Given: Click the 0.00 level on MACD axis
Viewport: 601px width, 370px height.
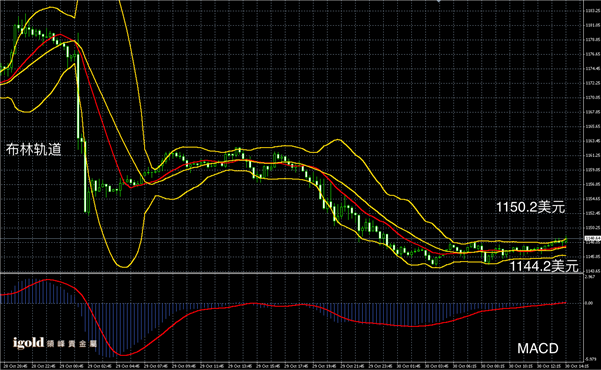Looking at the screenshot, I should (590, 303).
